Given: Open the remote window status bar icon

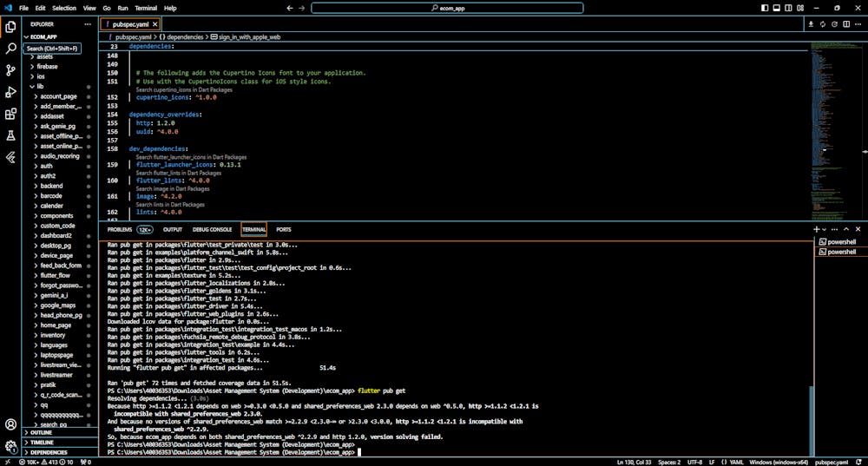Looking at the screenshot, I should tap(7, 462).
